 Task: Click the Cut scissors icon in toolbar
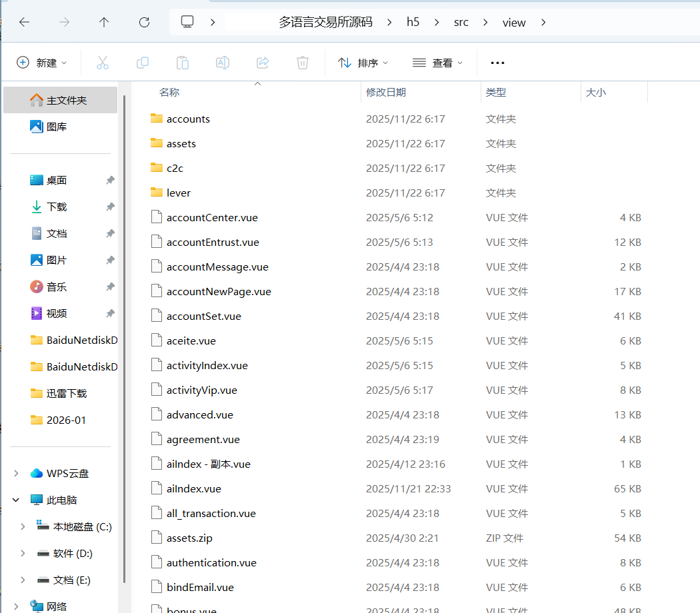(x=102, y=63)
